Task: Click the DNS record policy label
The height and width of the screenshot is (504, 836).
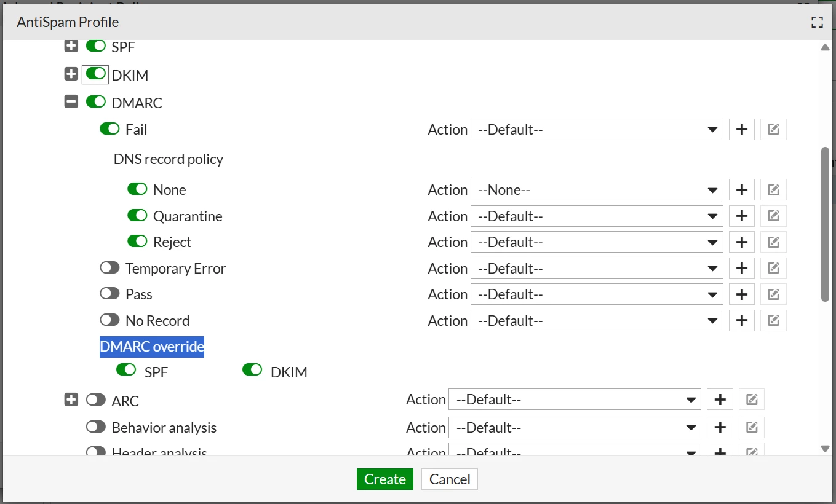Action: coord(169,159)
